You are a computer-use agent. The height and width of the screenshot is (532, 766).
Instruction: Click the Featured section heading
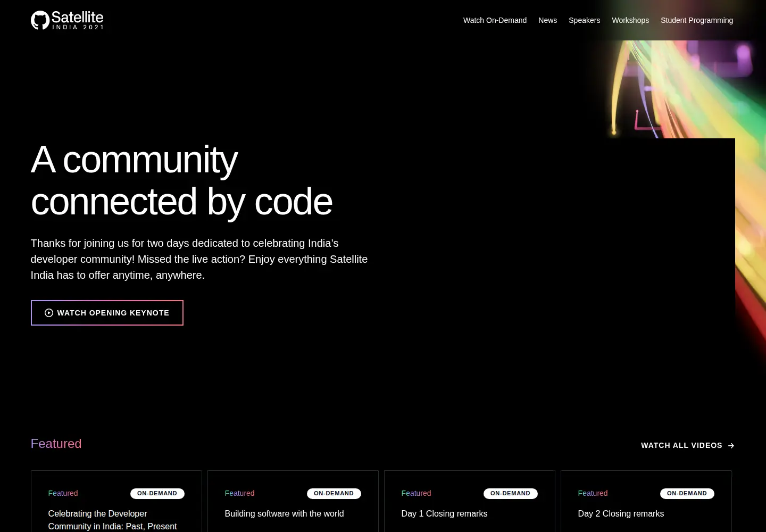point(56,444)
